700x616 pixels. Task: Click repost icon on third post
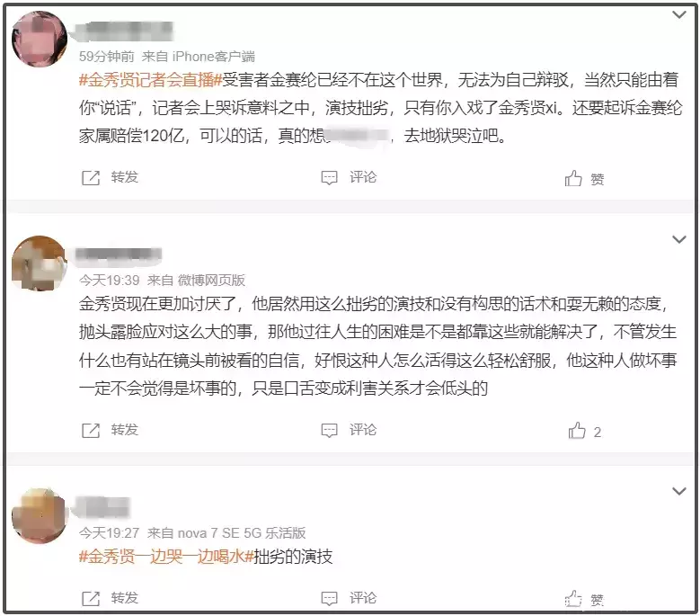[x=91, y=599]
